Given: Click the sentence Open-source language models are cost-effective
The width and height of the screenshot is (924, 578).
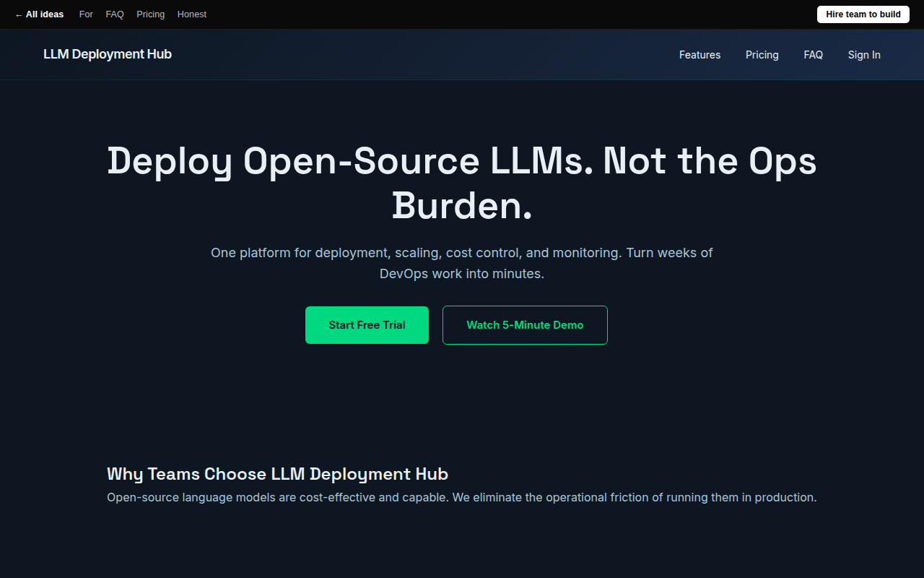Looking at the screenshot, I should click(462, 498).
